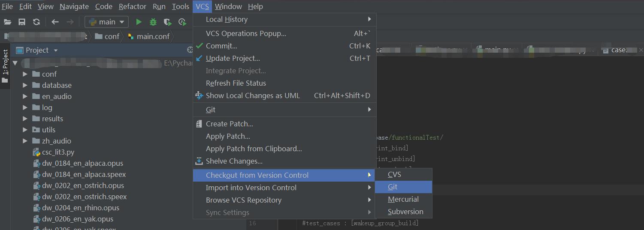Start debugging with the green bug icon
This screenshot has height=230, width=644.
pyautogui.click(x=153, y=22)
